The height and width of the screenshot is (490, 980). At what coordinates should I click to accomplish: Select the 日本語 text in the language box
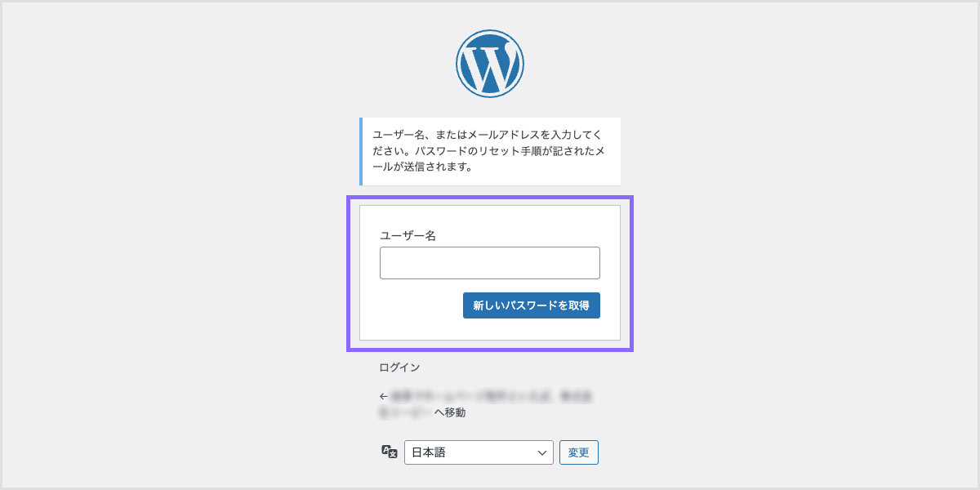click(x=430, y=452)
